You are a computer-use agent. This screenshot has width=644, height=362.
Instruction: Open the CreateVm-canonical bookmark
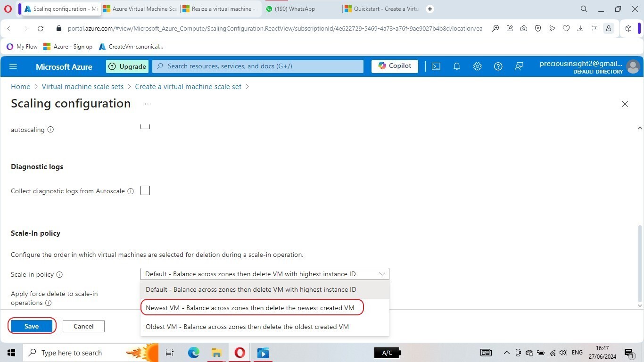pos(131,47)
